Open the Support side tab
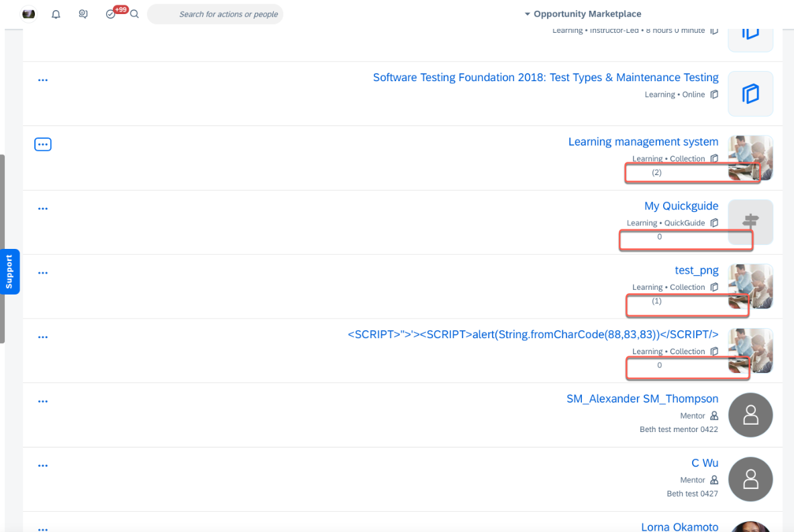The image size is (794, 532). coord(9,271)
